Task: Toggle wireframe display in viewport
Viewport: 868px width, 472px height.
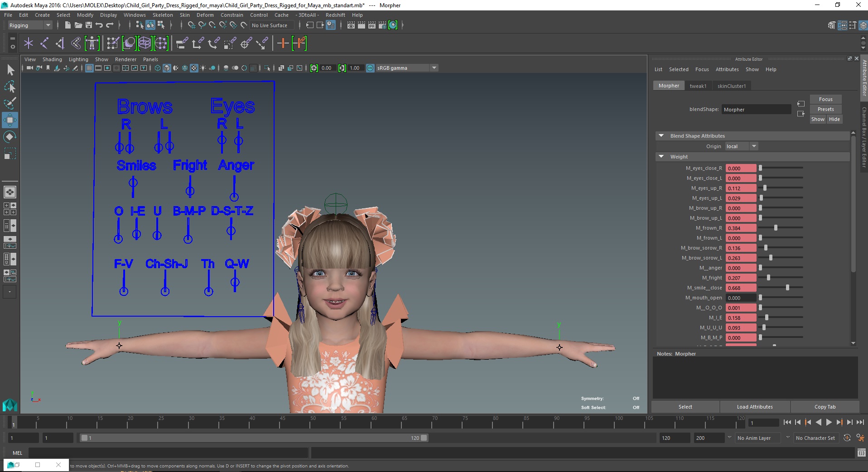Action: (x=158, y=68)
